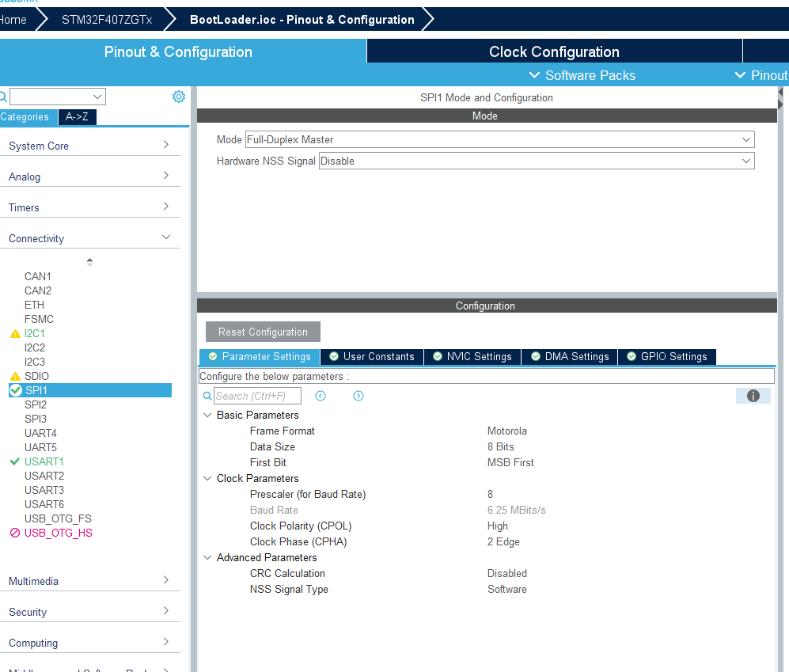789x672 pixels.
Task: Select SPI3 peripheral
Action: [x=36, y=419]
